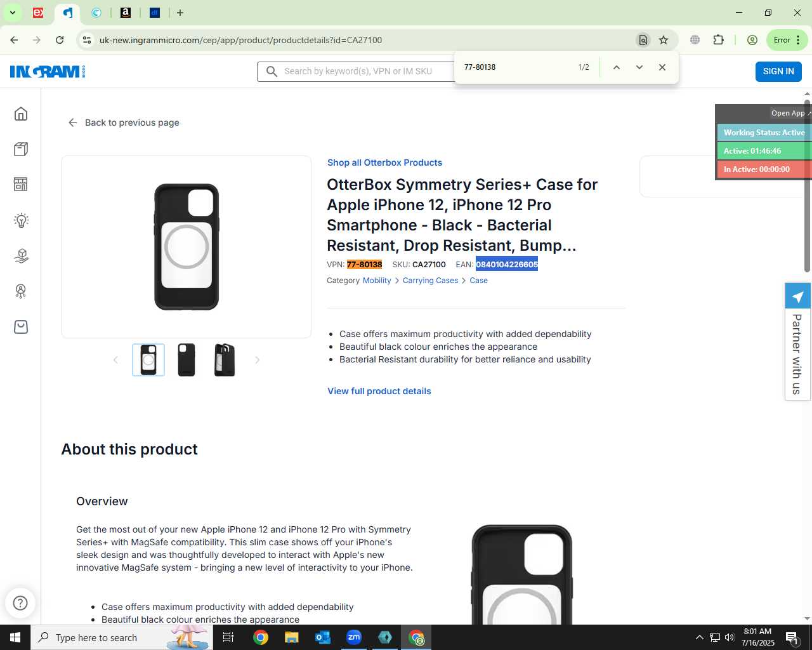
Task: Open the Mobility category link
Action: [377, 281]
